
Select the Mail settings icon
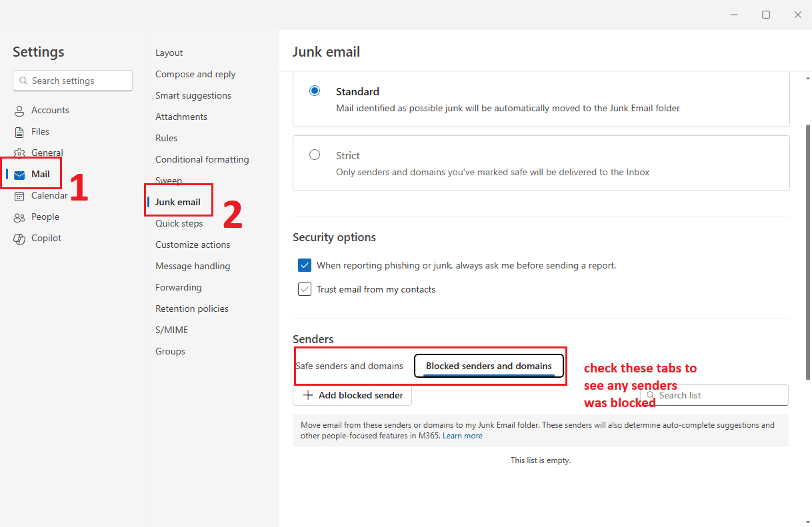tap(21, 173)
